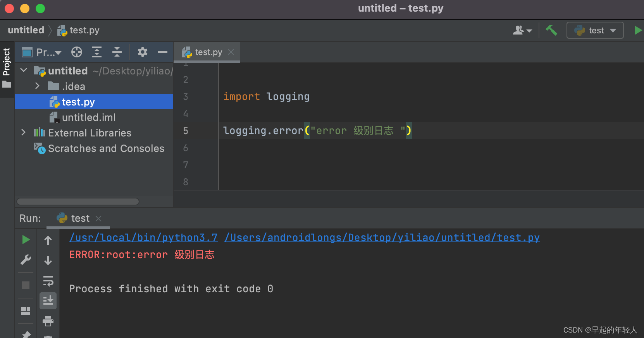Screen dimensions: 644x338
Task: Click the down arrow in Run console toolbar
Action: coord(48,260)
